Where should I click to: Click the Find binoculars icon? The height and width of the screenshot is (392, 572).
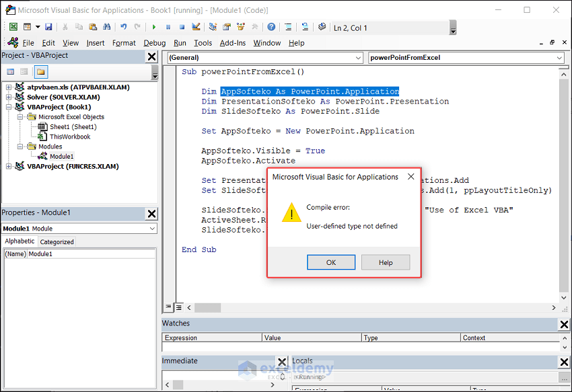tap(106, 27)
